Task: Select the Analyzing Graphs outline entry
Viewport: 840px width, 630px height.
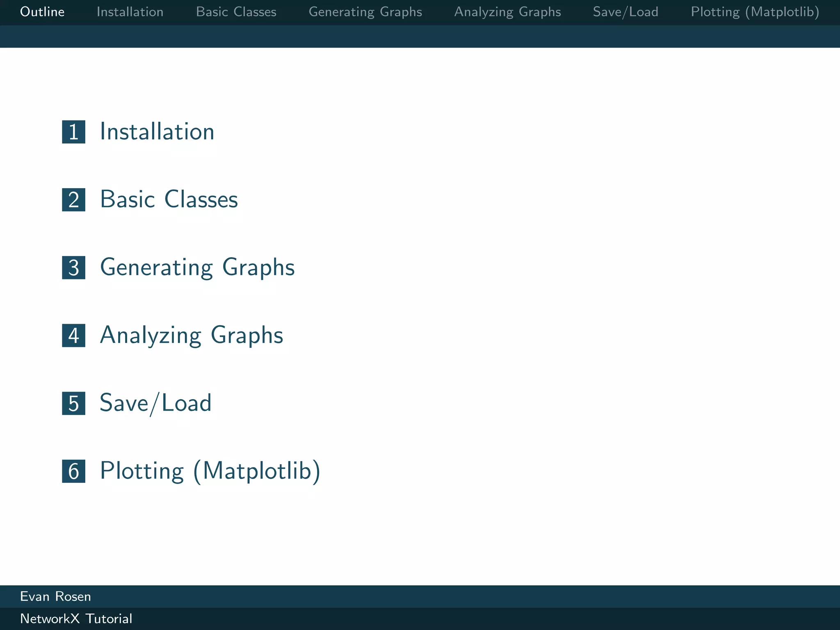Action: [192, 336]
